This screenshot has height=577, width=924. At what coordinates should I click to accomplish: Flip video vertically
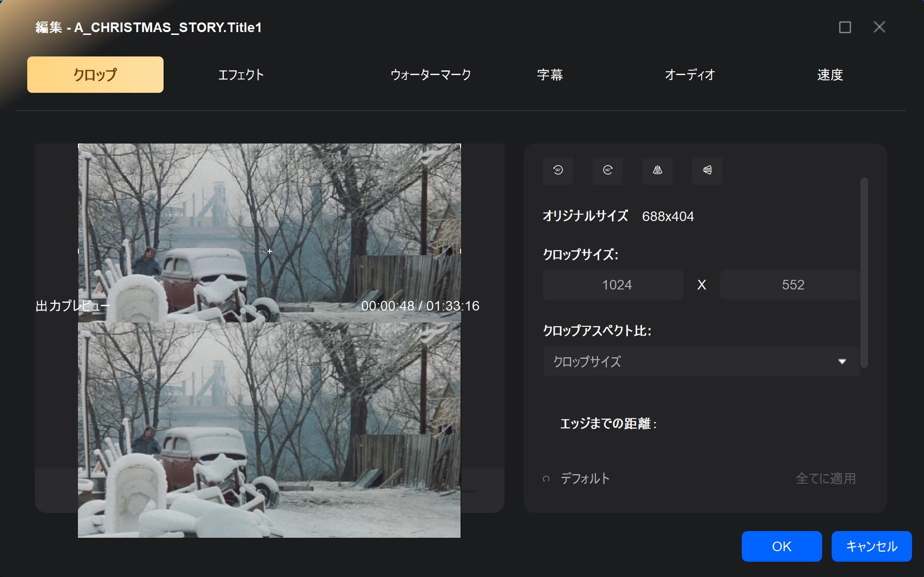(x=707, y=170)
